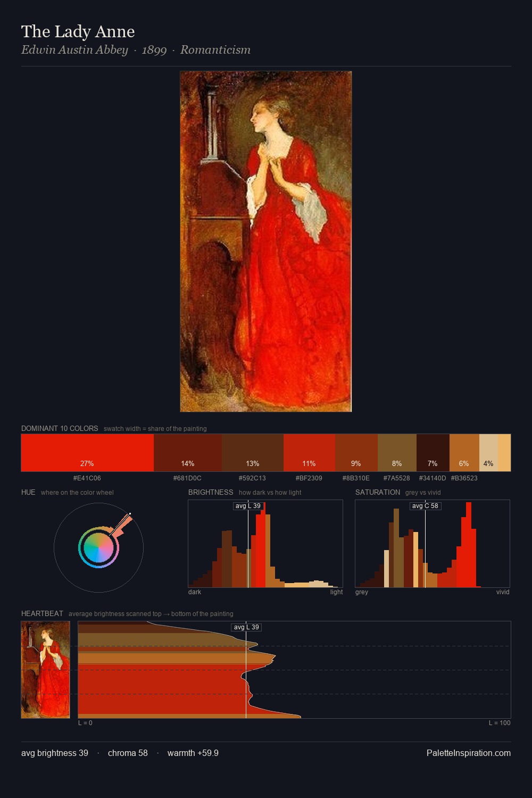
Task: Click the "avg L 39" marker in Heartbeat
Action: click(x=246, y=627)
